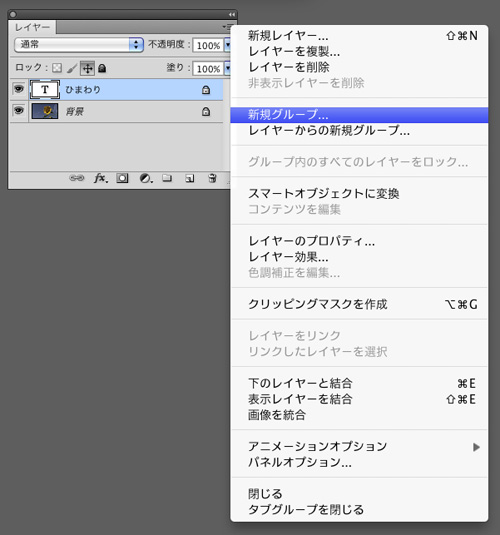This screenshot has width=500, height=535.
Task: Open the 通常 blend mode dropdown
Action: [79, 44]
